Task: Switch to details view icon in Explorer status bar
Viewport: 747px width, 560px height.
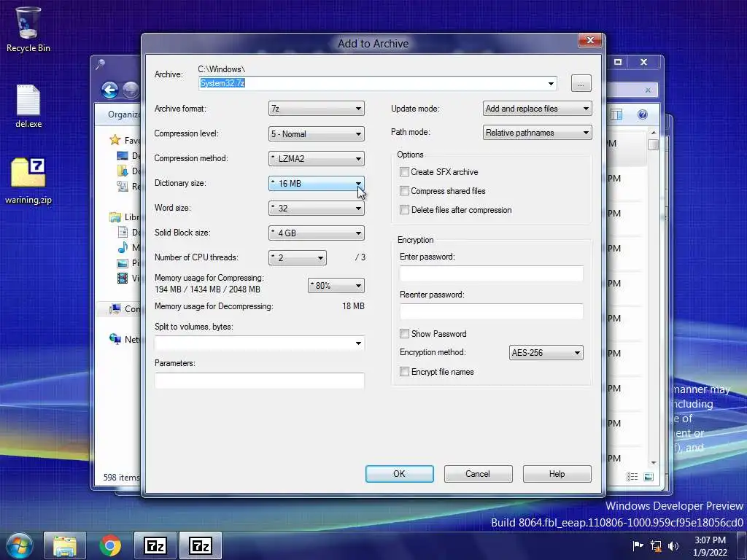Action: click(632, 477)
